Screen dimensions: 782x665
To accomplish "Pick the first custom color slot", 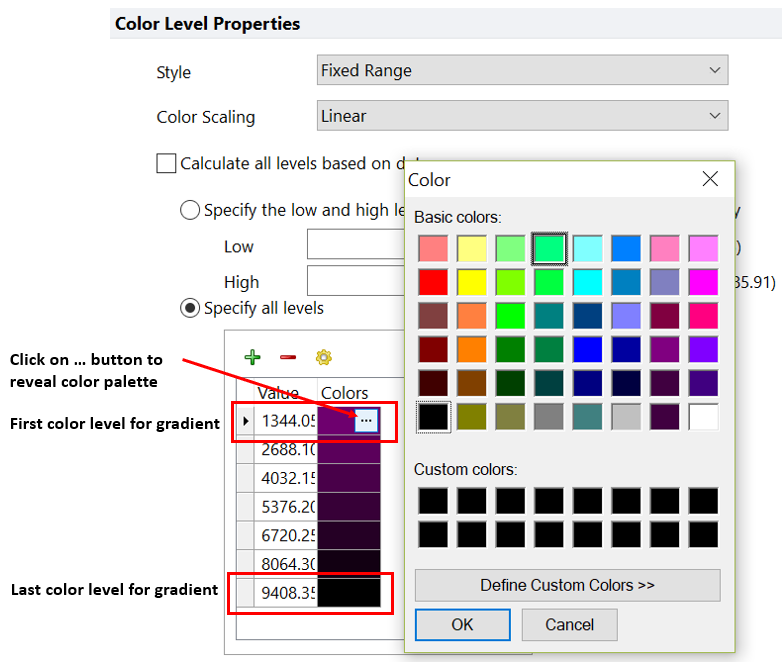I will tap(433, 501).
